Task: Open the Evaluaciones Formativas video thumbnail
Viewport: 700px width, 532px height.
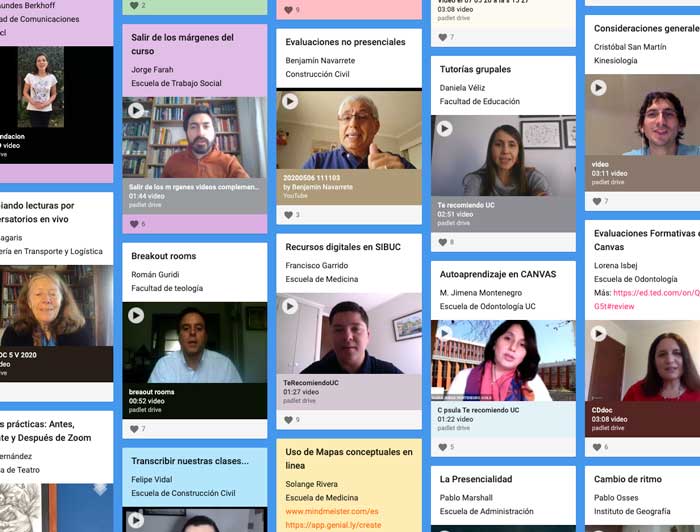Action: coord(642,361)
